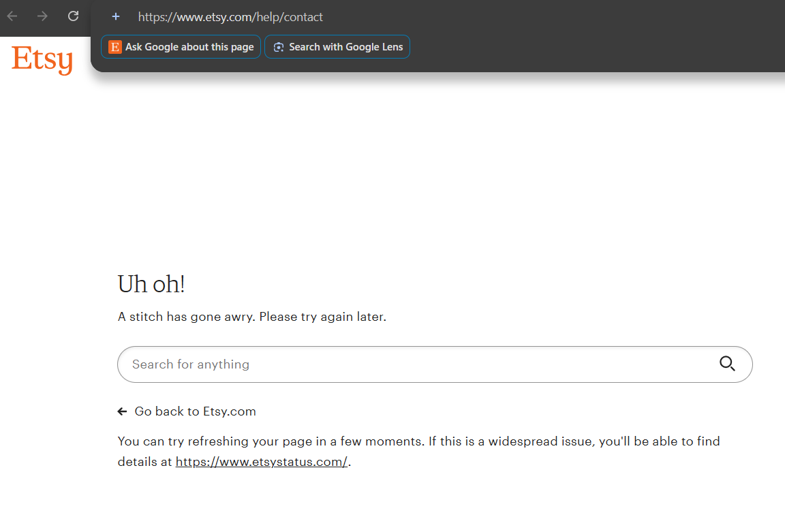
Task: Click the address bar URL text
Action: [x=230, y=17]
